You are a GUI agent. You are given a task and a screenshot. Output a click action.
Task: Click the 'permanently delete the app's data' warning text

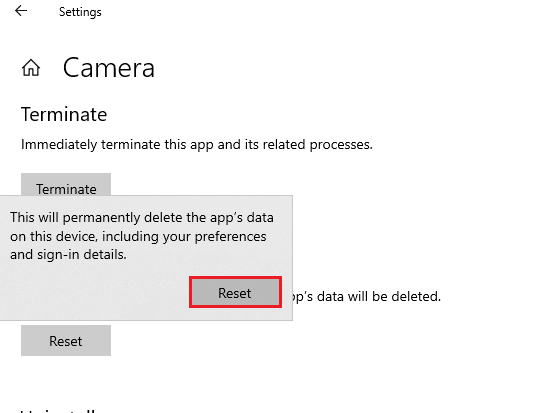(142, 217)
